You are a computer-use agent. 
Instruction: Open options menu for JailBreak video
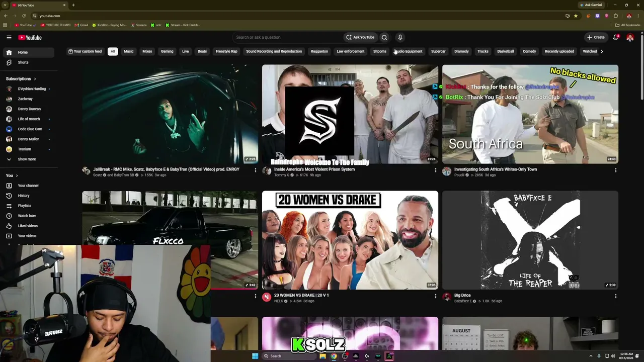[x=255, y=170]
